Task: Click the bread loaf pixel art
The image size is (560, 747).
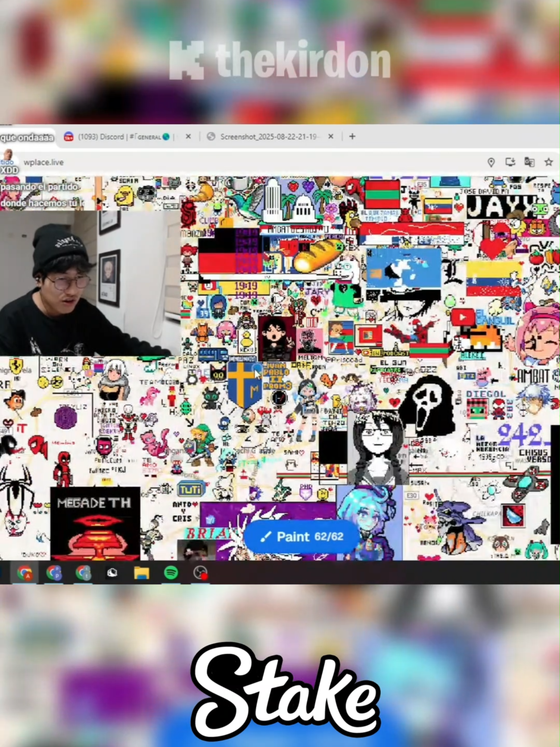Action: [x=318, y=255]
